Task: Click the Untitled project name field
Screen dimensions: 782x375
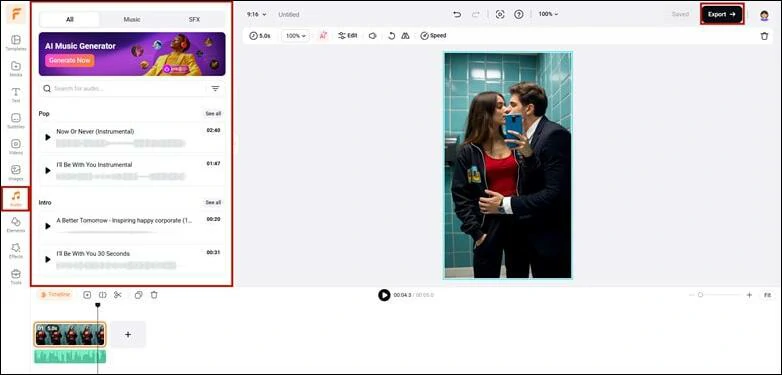Action: point(289,14)
